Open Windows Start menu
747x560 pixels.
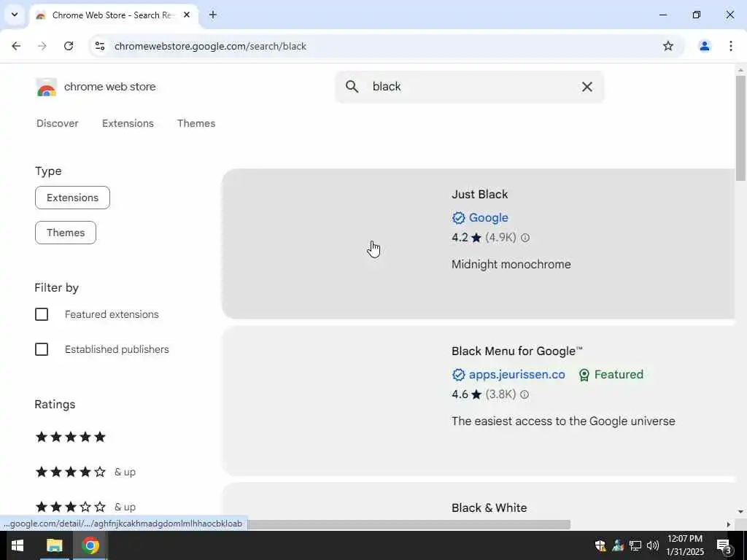pyautogui.click(x=18, y=545)
